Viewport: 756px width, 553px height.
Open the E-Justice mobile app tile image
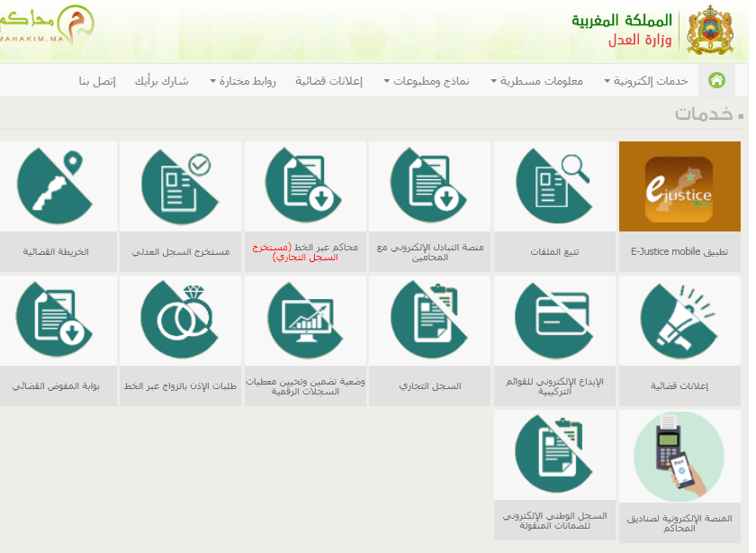tap(679, 187)
